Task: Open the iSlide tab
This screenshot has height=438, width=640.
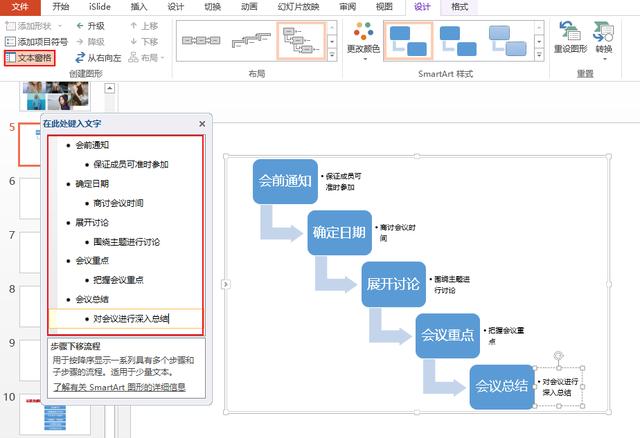Action: [x=100, y=7]
